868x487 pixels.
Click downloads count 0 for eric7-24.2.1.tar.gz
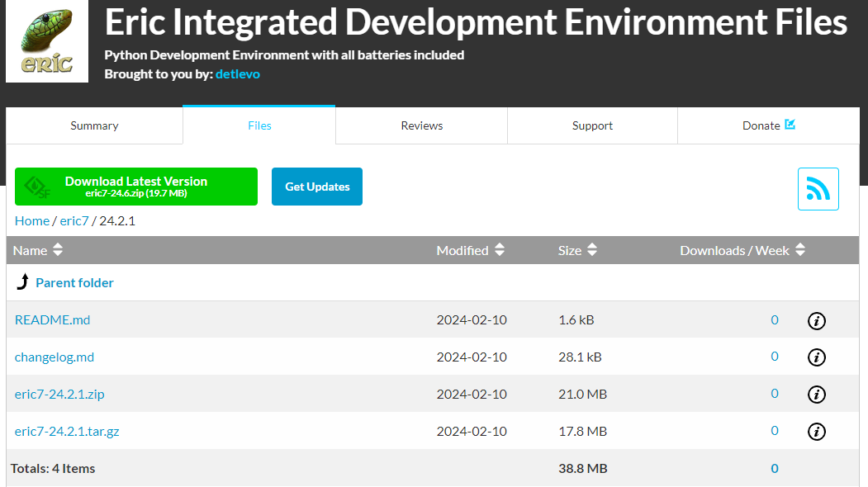point(775,431)
